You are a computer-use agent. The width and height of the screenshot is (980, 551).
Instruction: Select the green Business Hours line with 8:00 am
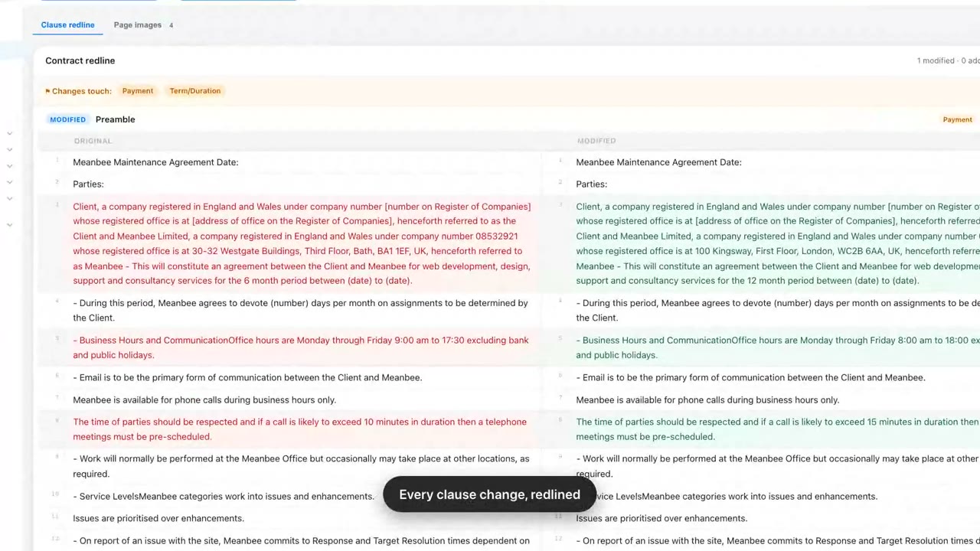[778, 347]
